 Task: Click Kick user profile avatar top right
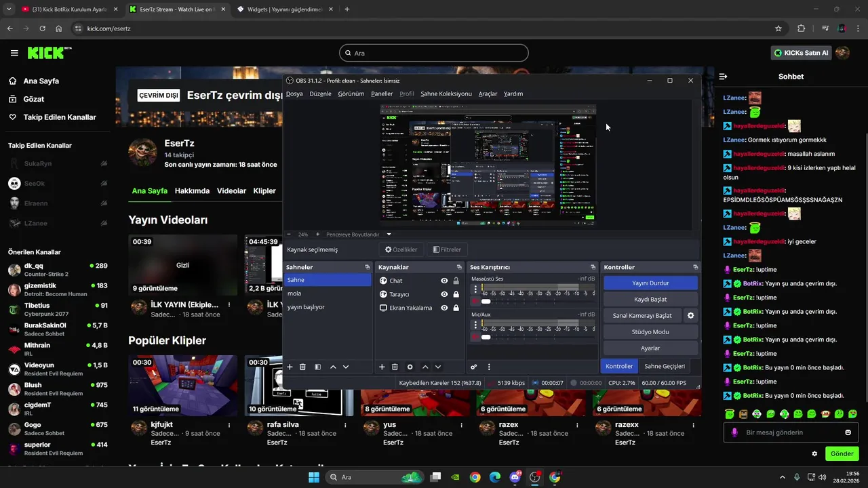(842, 53)
